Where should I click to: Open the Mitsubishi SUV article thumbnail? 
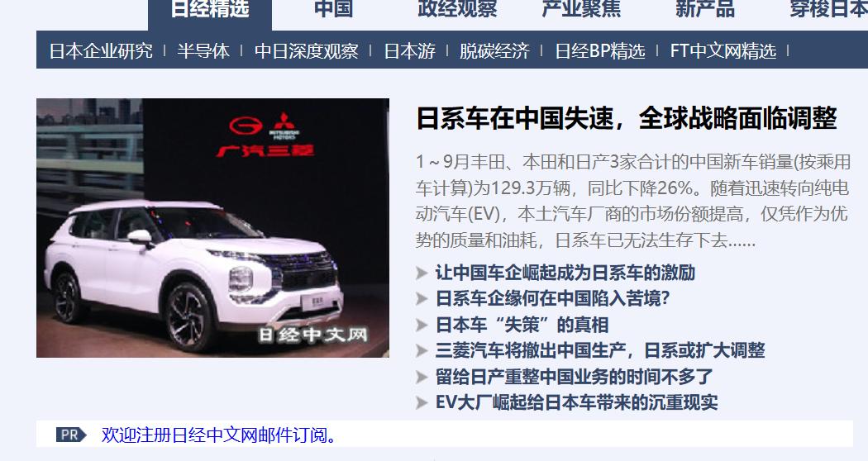212,228
